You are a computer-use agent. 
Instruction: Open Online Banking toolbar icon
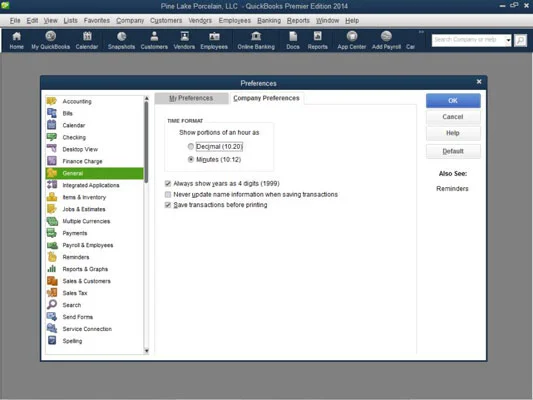click(x=256, y=40)
